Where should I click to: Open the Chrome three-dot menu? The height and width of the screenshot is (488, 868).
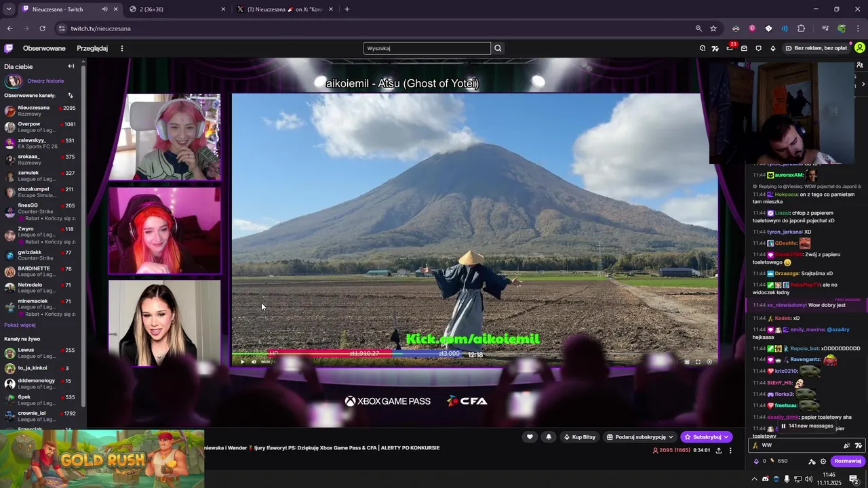click(x=859, y=28)
